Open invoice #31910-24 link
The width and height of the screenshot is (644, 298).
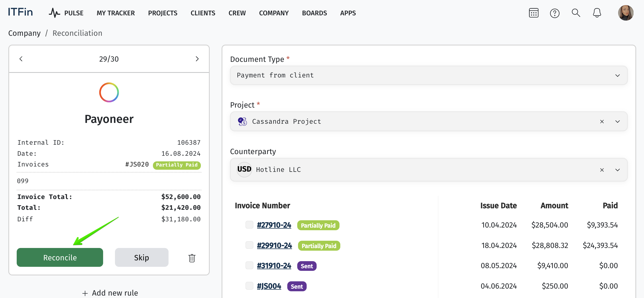[x=274, y=266]
